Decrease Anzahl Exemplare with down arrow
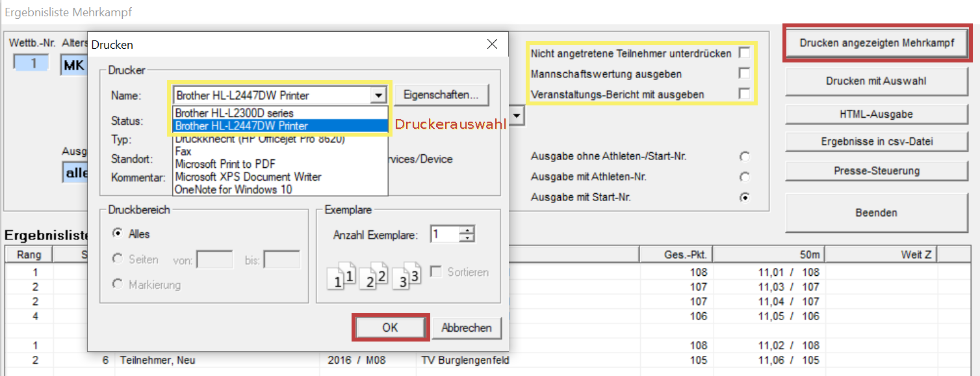The image size is (980, 376). click(x=467, y=238)
